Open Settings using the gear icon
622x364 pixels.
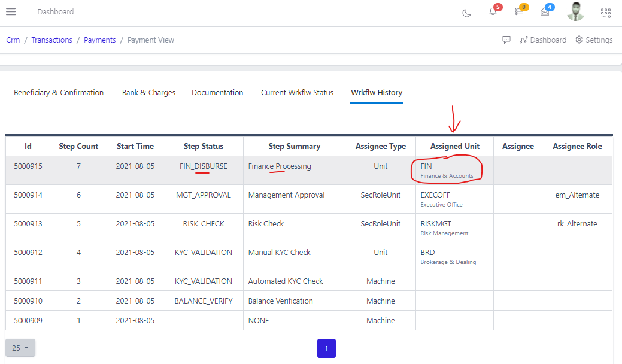[x=593, y=40]
